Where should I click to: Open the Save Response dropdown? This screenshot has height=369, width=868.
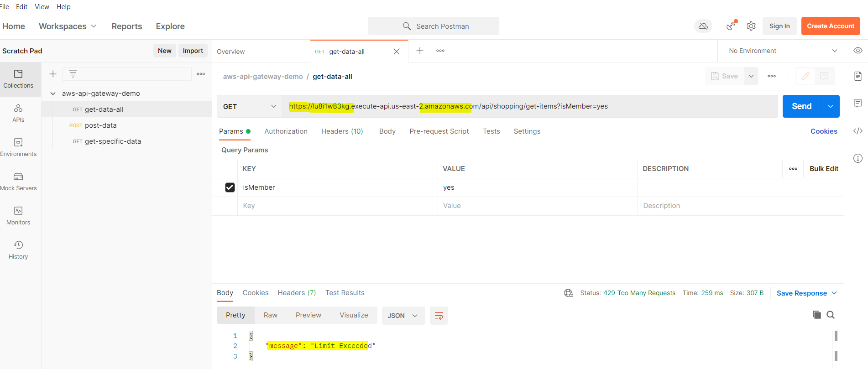[x=807, y=293]
